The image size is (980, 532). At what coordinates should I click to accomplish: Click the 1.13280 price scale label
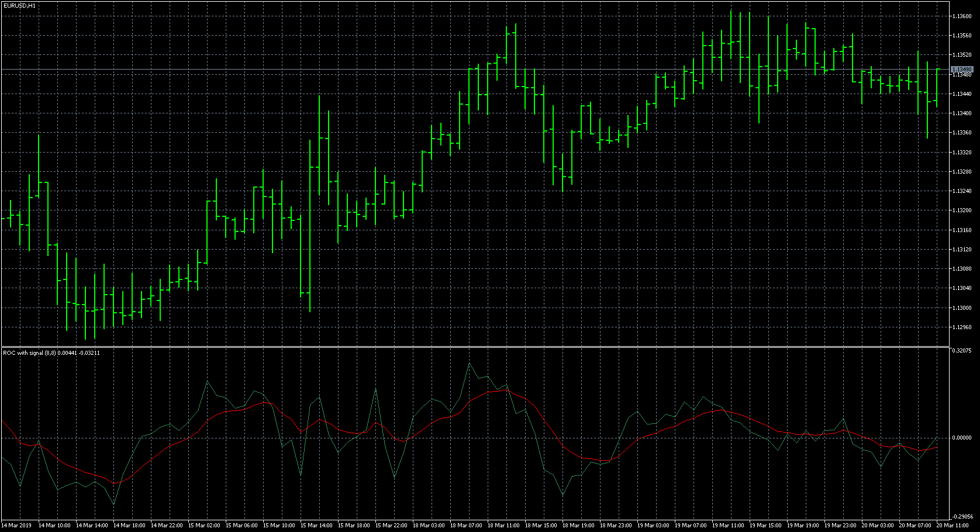pyautogui.click(x=962, y=172)
